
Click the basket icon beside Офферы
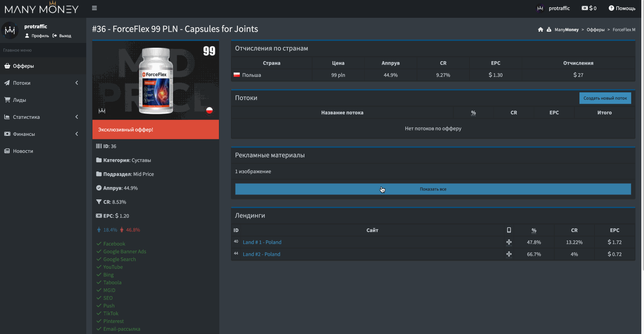[7, 66]
